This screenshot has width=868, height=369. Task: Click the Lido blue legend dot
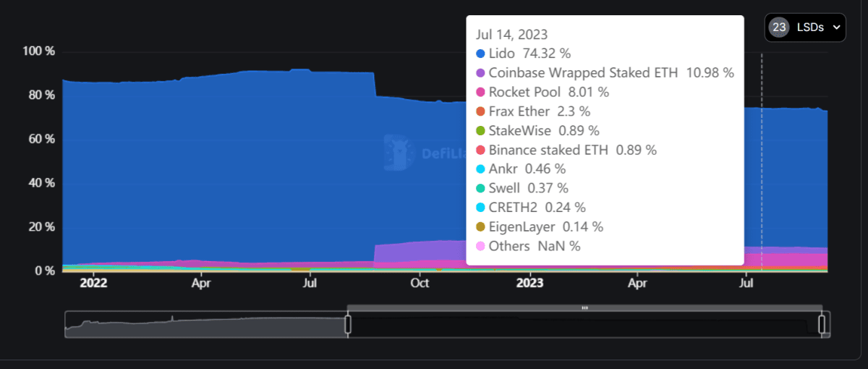coord(480,54)
